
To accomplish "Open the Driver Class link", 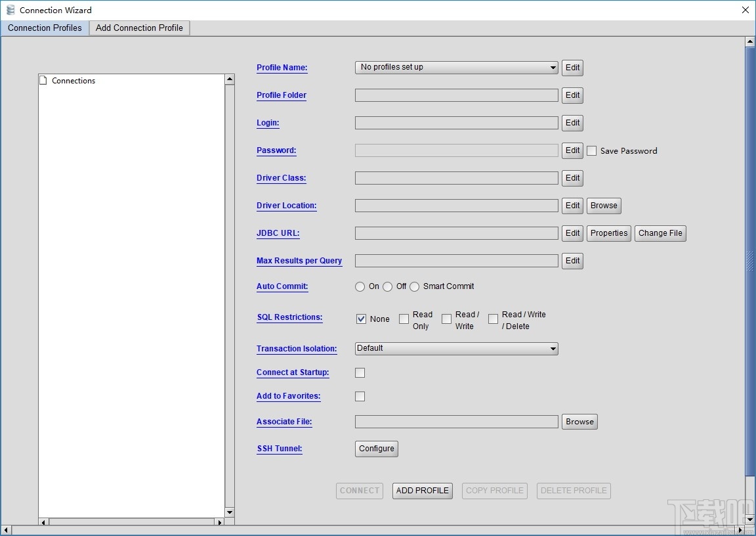I will (281, 178).
